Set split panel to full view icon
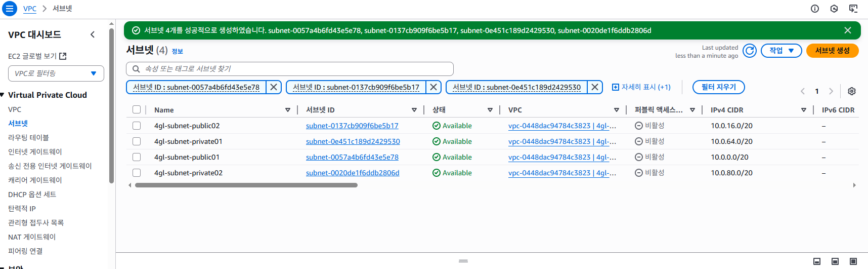868x269 pixels. (x=853, y=261)
